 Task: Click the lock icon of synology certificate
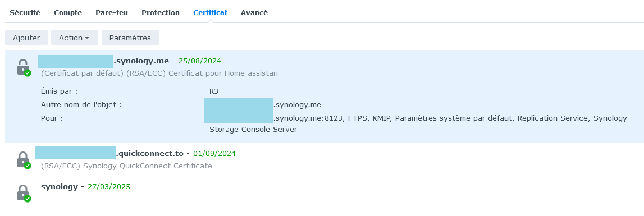coord(24,193)
